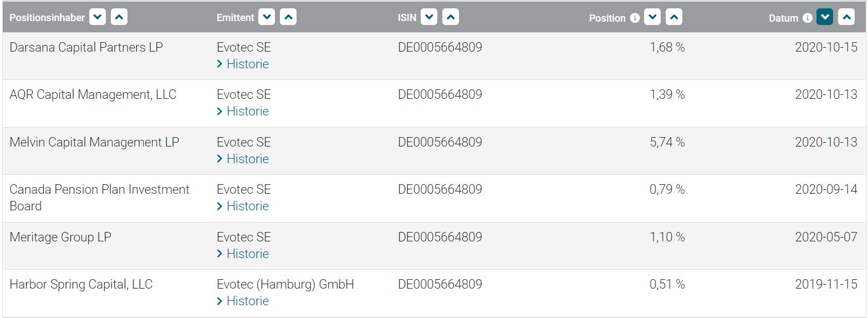This screenshot has height=318, width=868.
Task: Sort Positionsinhaber column descending
Action: click(x=98, y=17)
